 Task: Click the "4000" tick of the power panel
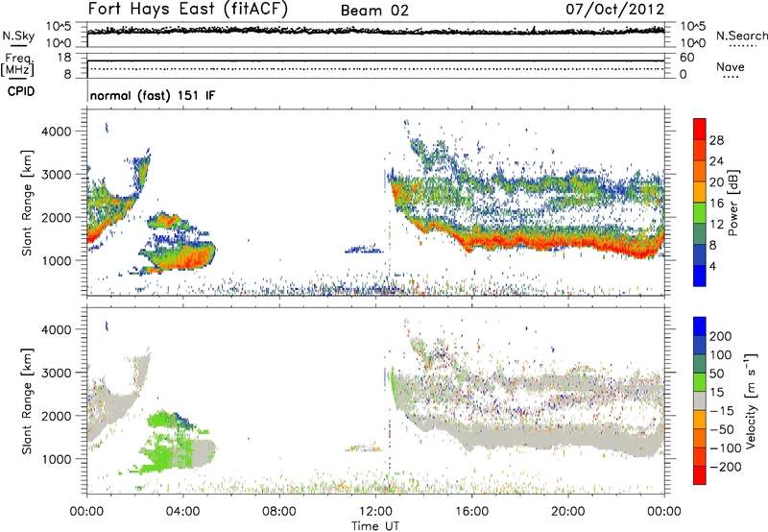point(57,132)
